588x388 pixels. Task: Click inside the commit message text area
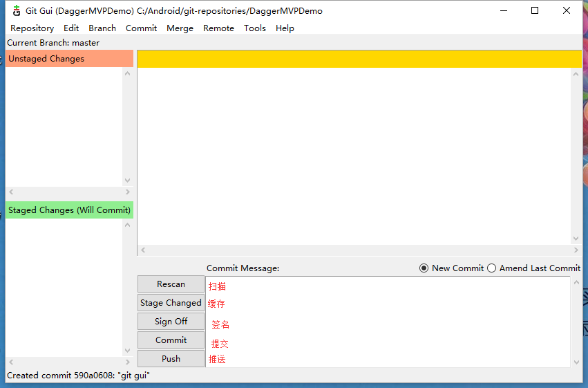coord(388,322)
